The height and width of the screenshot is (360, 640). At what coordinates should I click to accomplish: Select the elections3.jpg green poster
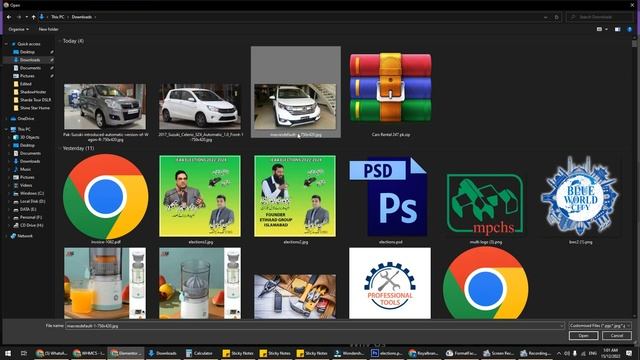200,196
